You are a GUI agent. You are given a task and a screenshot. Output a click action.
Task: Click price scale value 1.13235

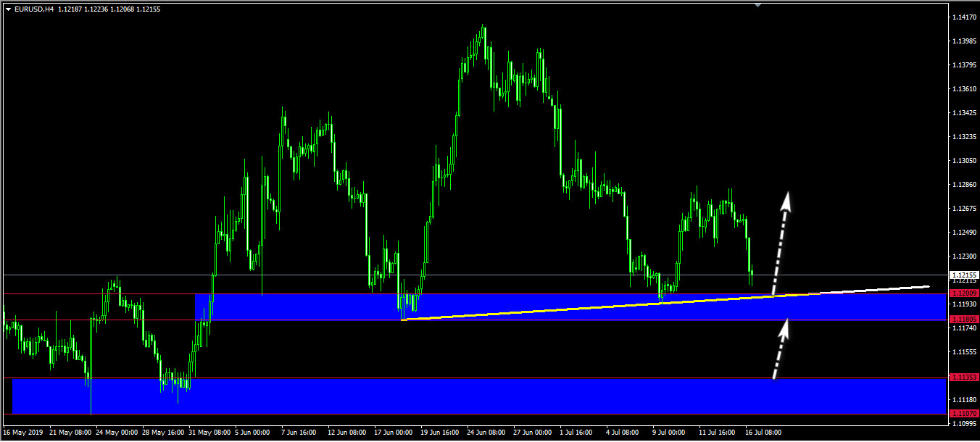point(966,137)
